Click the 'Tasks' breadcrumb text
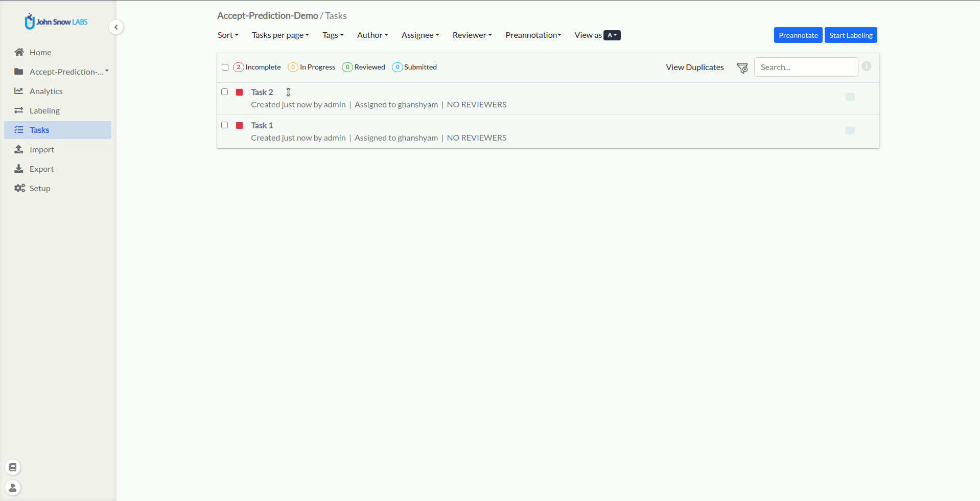Viewport: 980px width, 501px height. coord(336,15)
